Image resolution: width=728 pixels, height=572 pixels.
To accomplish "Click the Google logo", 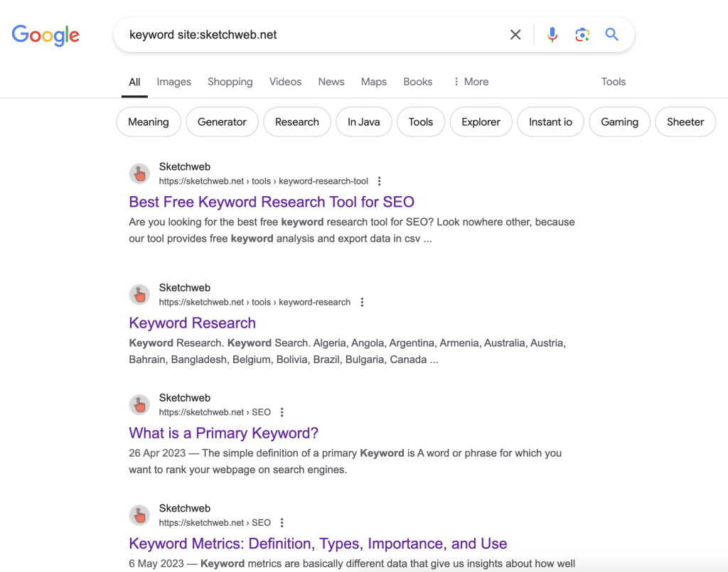I will click(45, 36).
